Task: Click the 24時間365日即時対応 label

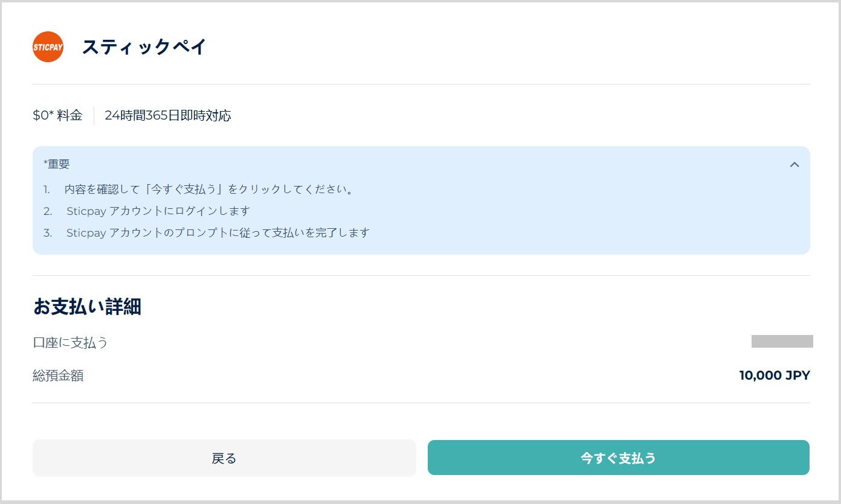Action: coord(167,115)
